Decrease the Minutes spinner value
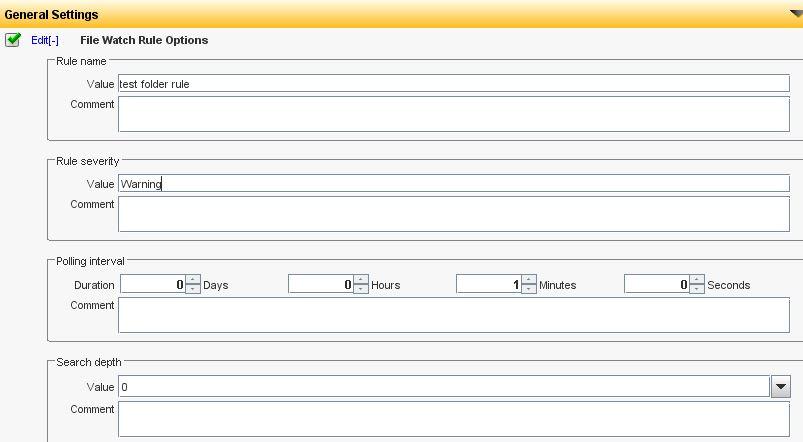803x442 pixels. (529, 289)
